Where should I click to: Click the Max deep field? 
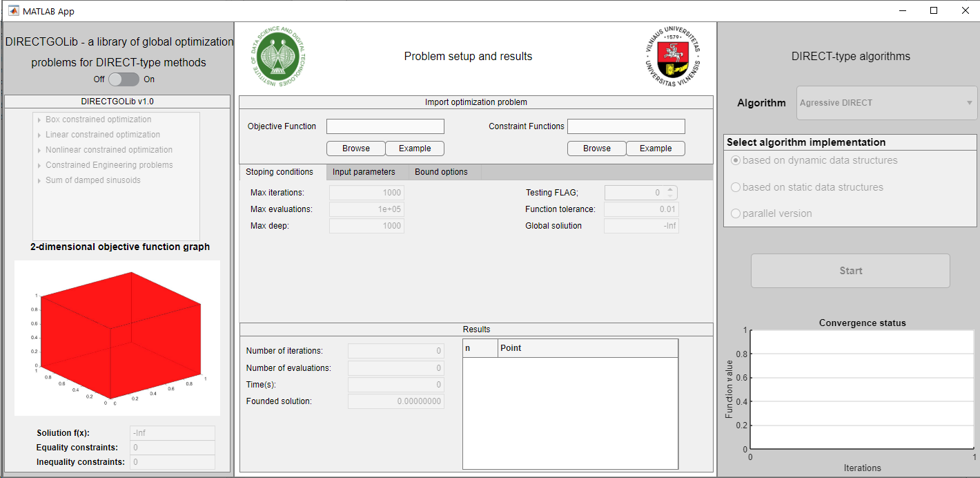[366, 226]
